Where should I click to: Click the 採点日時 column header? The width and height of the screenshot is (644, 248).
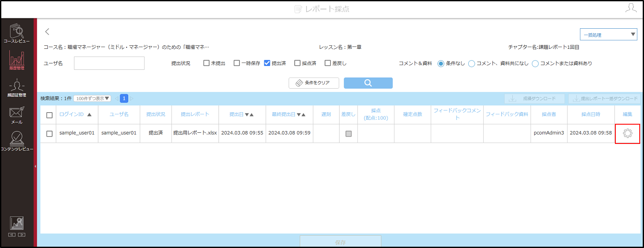coord(591,114)
